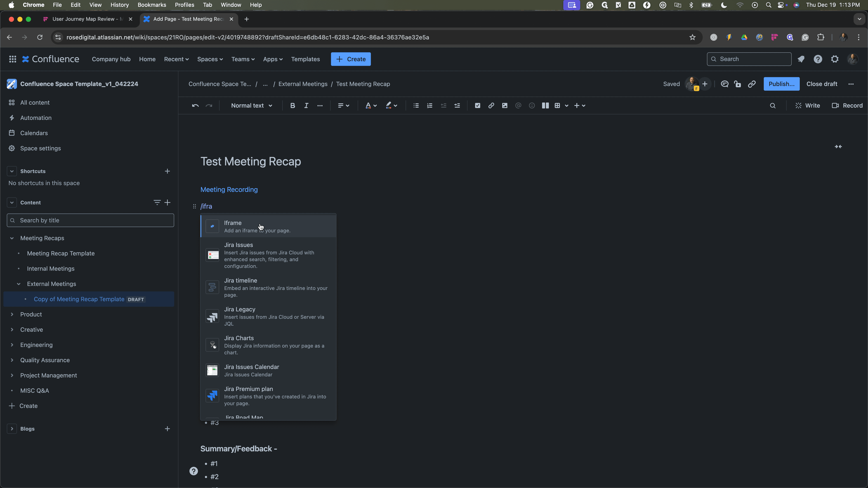
Task: Insert a table
Action: tap(557, 106)
